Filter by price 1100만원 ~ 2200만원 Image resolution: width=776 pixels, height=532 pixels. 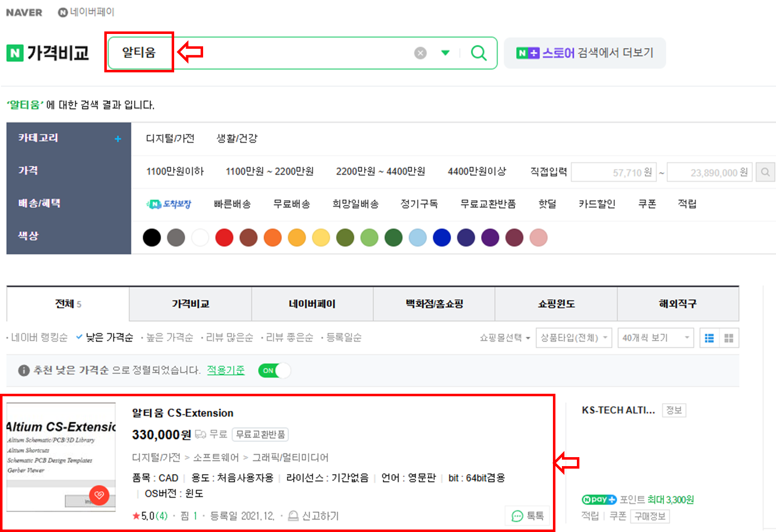[269, 171]
